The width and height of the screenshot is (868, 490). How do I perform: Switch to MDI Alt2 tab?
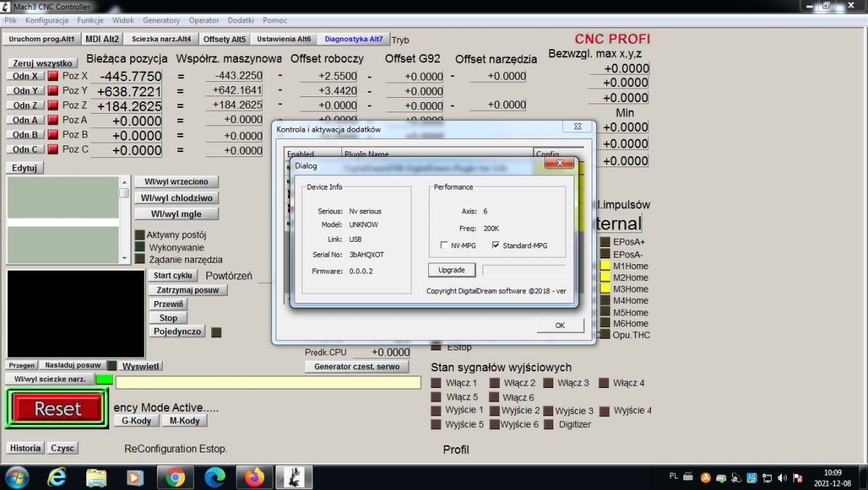click(102, 39)
